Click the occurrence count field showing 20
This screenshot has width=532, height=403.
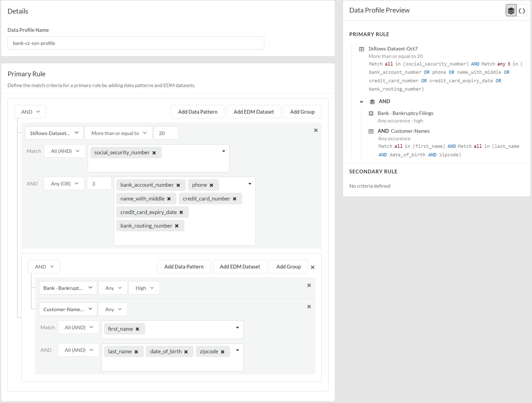[165, 133]
